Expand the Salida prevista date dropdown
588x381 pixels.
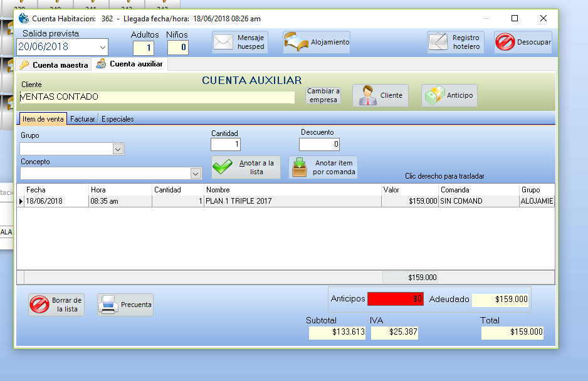[103, 47]
